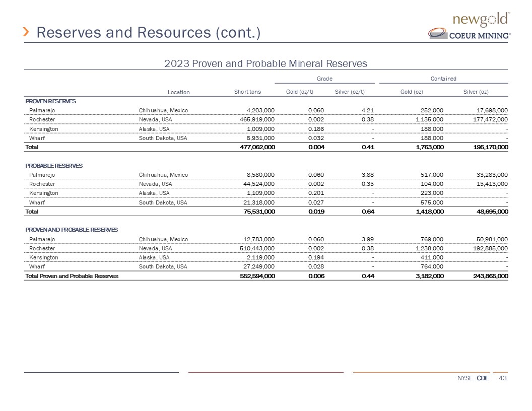Select the Short tons column header
Viewport: 532px width, 411px height.
pyautogui.click(x=247, y=91)
